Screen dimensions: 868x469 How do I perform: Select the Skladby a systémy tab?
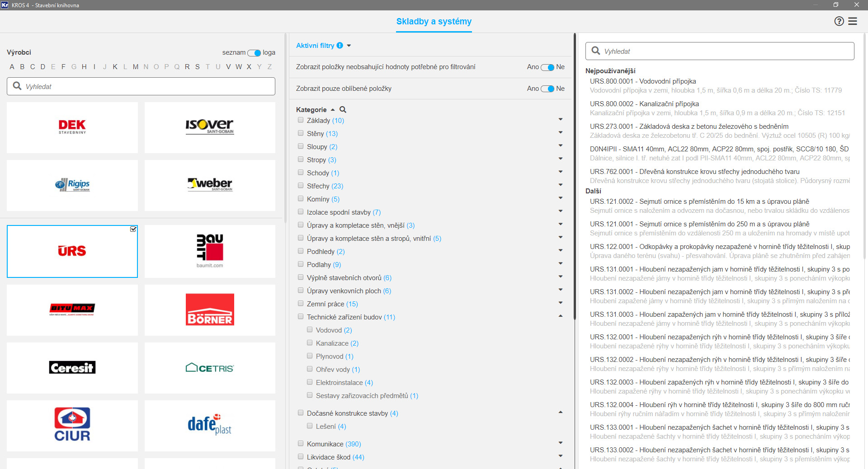click(434, 22)
